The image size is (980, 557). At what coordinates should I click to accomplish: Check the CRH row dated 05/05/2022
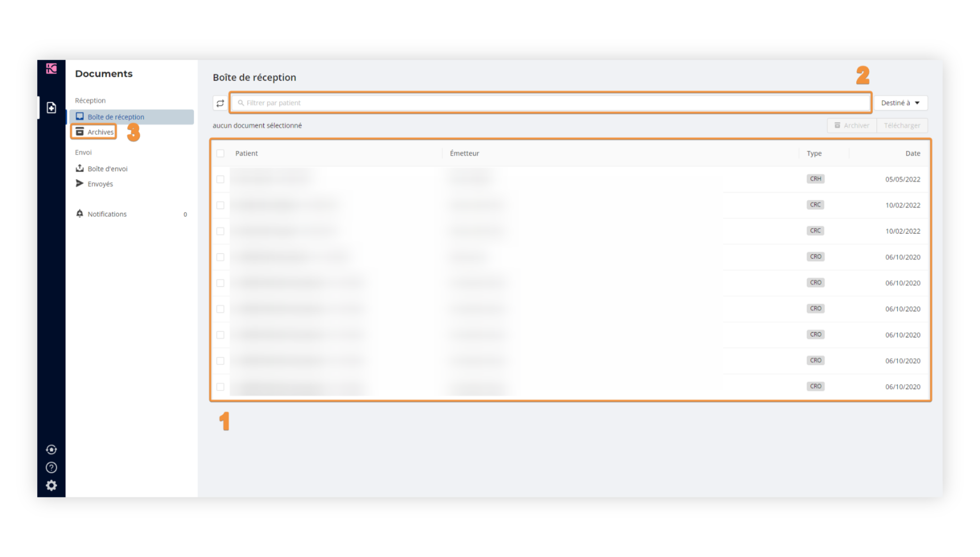[x=220, y=180]
